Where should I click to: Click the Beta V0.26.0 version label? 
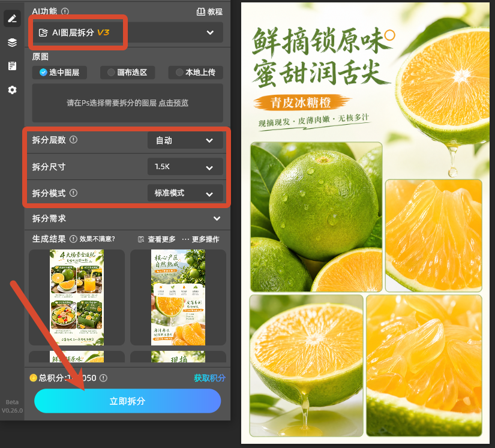pos(12,407)
